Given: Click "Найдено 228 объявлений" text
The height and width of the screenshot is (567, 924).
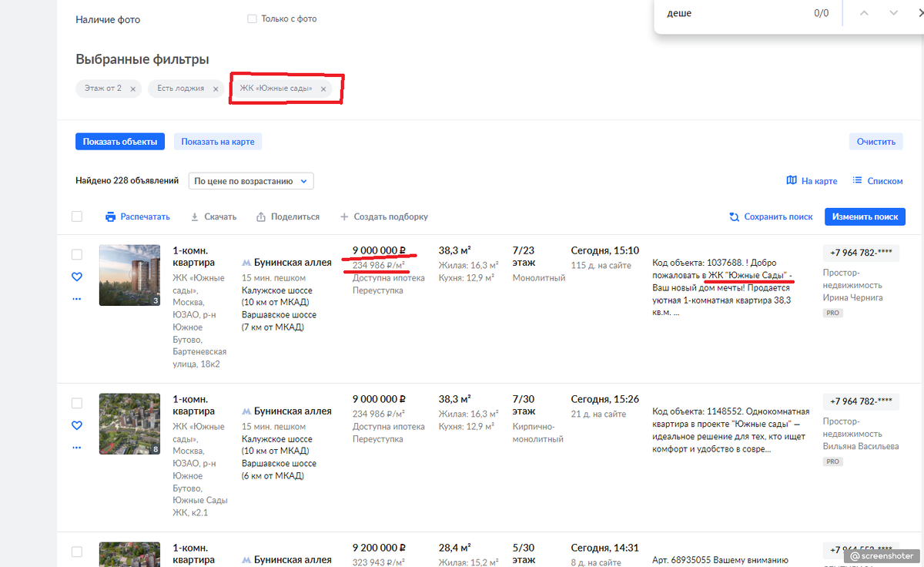Looking at the screenshot, I should (127, 181).
